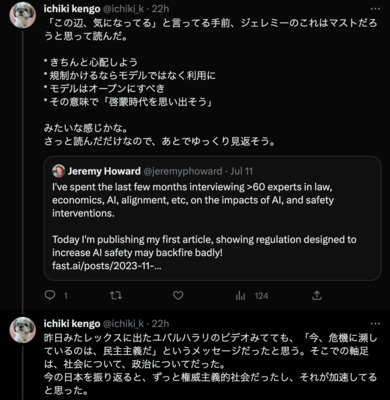Open @ichiki_k handle on first tweet
The height and width of the screenshot is (400, 390).
point(123,9)
